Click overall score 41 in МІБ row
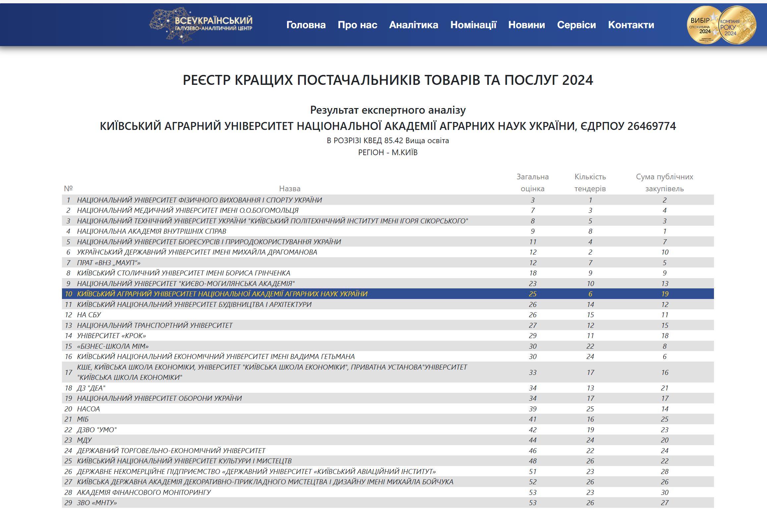This screenshot has width=767, height=532. click(x=533, y=419)
